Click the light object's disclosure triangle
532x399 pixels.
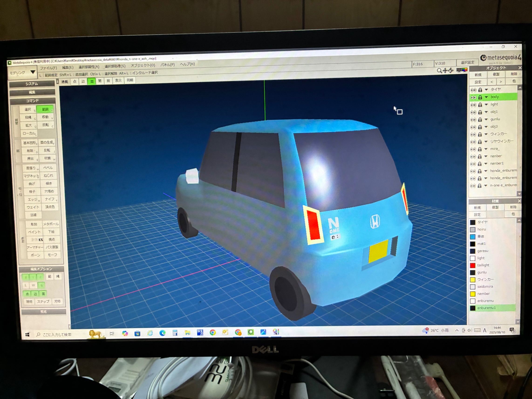tap(486, 104)
